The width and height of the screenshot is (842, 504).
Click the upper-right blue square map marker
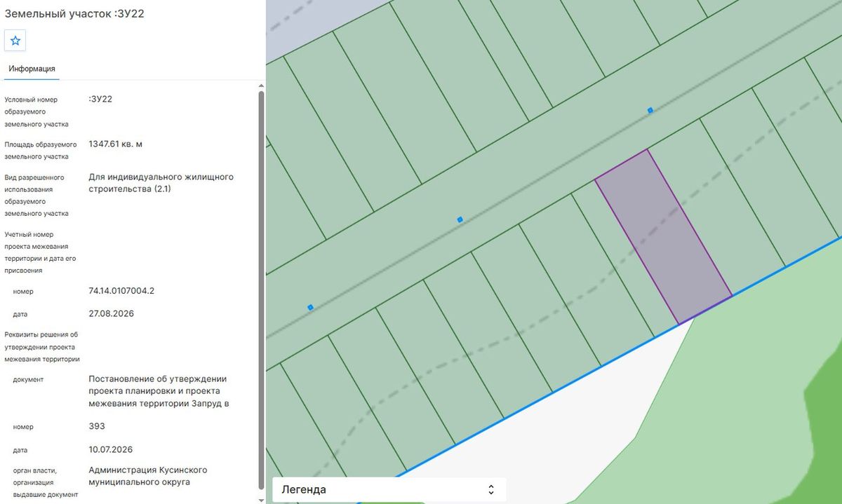pos(650,110)
